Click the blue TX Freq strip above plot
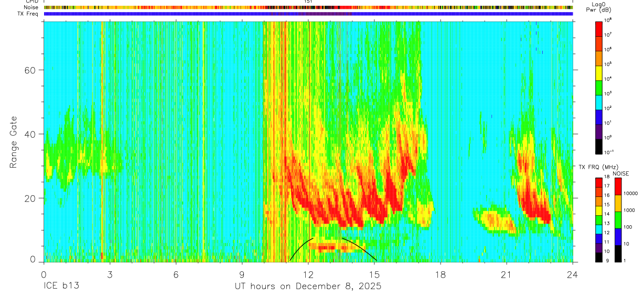The image size is (644, 297). point(308,14)
